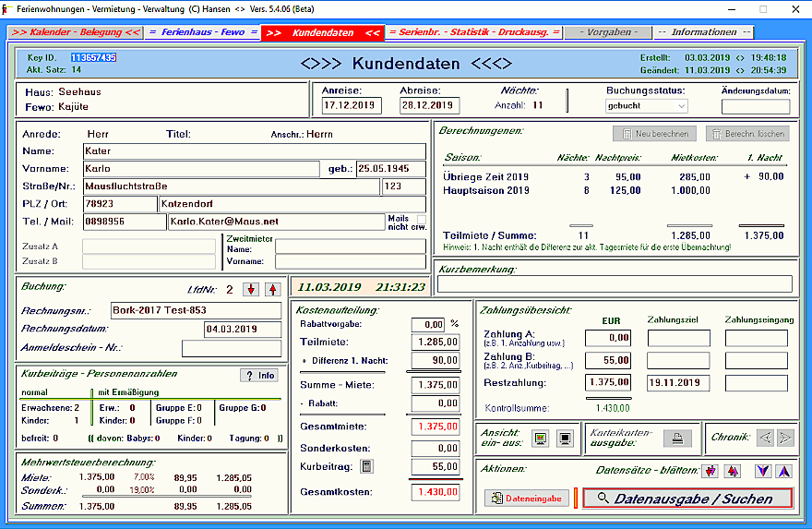Screen dimensions: 812x529
Task: Turn the view off with black monitor icon
Action: (x=565, y=439)
